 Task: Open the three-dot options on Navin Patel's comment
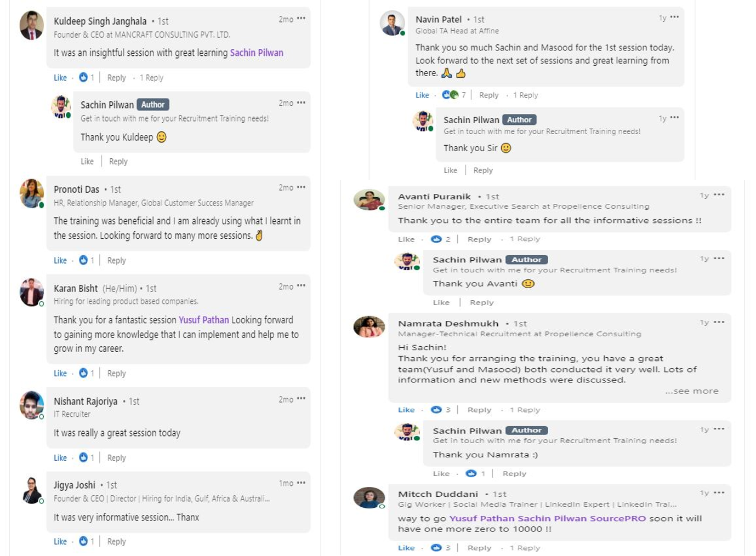click(x=674, y=17)
